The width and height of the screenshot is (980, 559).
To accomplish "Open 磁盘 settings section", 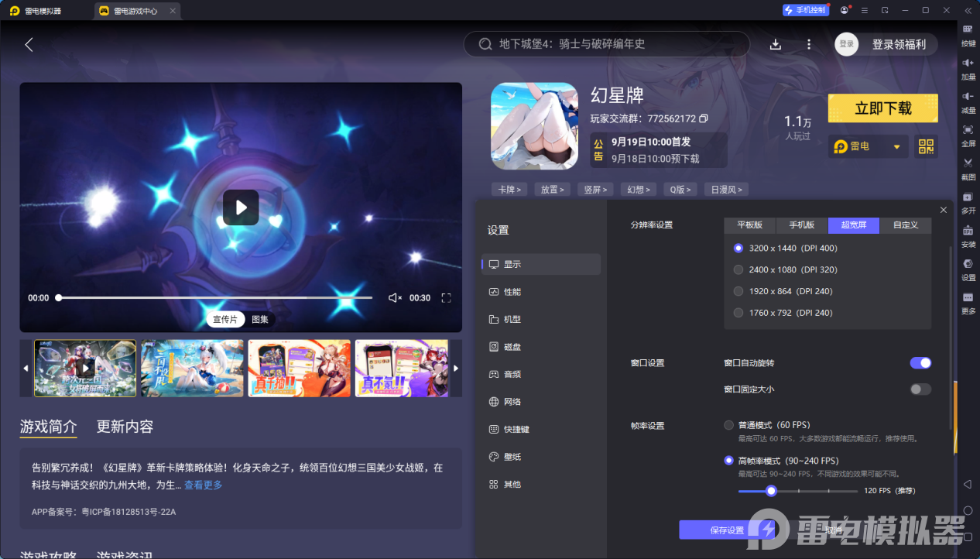I will click(541, 347).
